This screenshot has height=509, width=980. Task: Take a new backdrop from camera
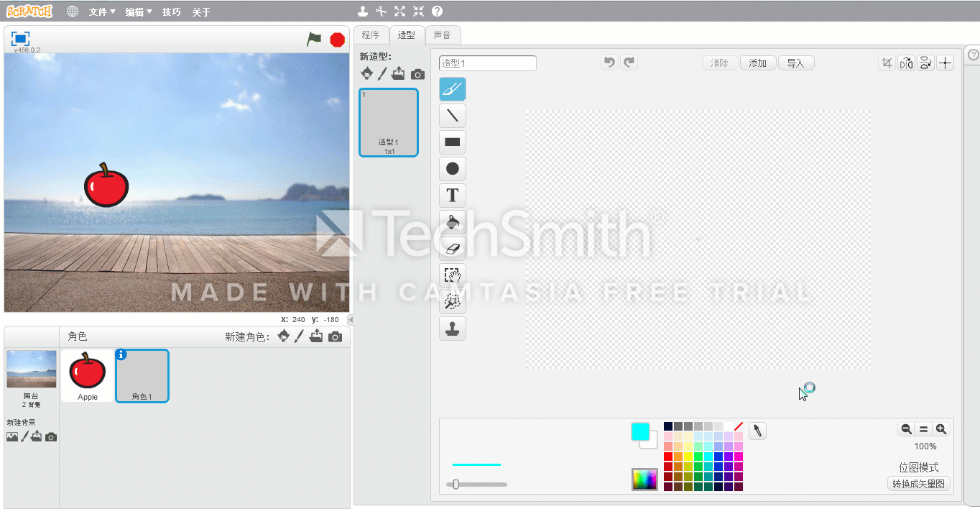[x=51, y=436]
